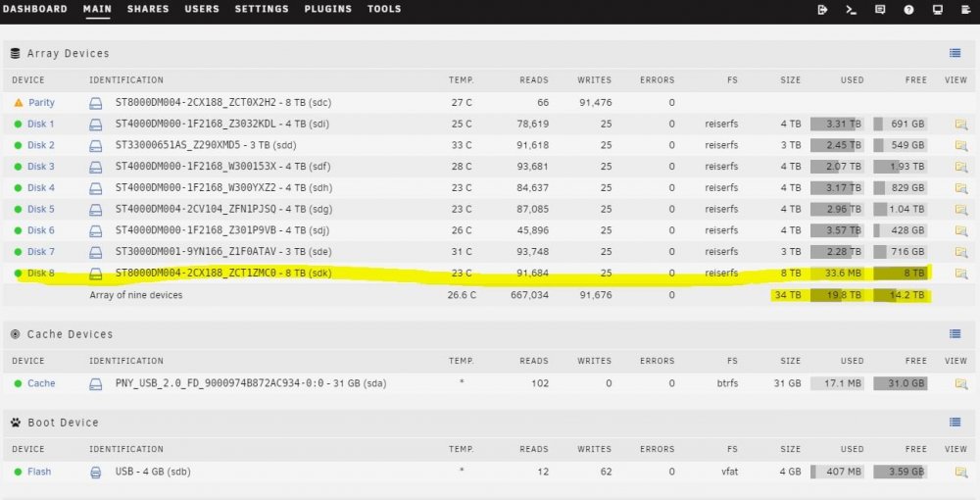Click the Parity drive disk icon

click(96, 103)
